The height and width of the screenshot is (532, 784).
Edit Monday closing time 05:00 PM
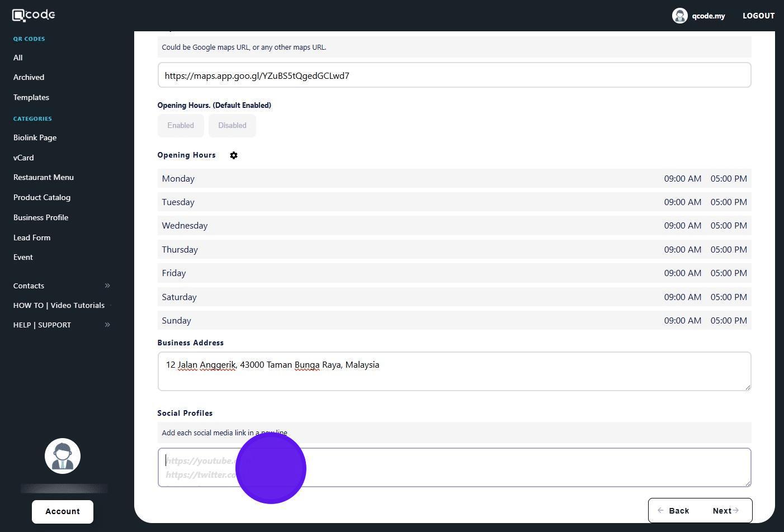click(729, 179)
